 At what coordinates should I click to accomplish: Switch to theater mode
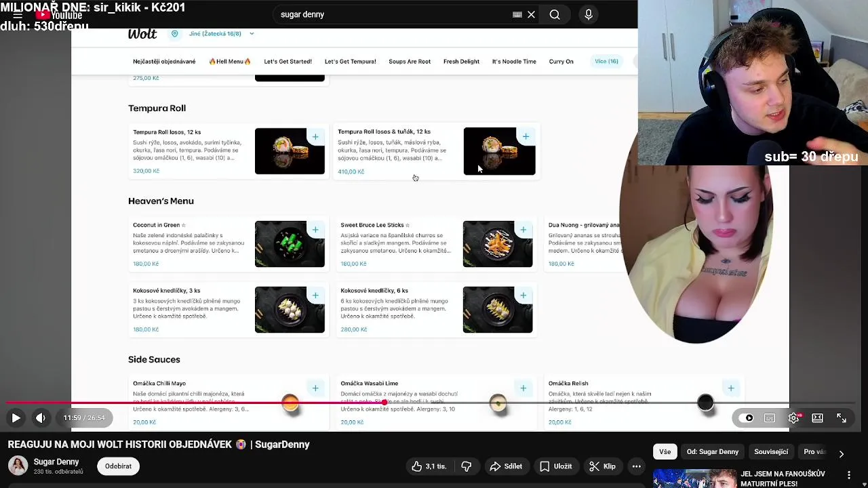tap(817, 418)
